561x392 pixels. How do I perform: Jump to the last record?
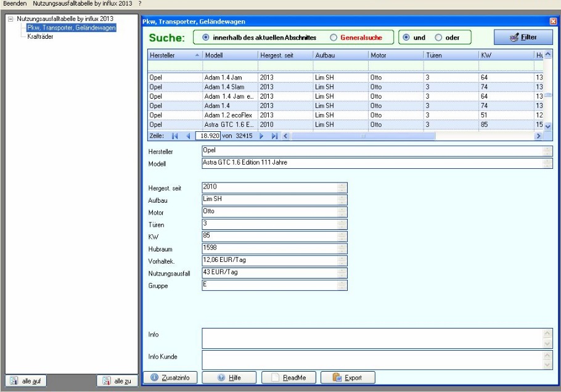click(x=274, y=136)
